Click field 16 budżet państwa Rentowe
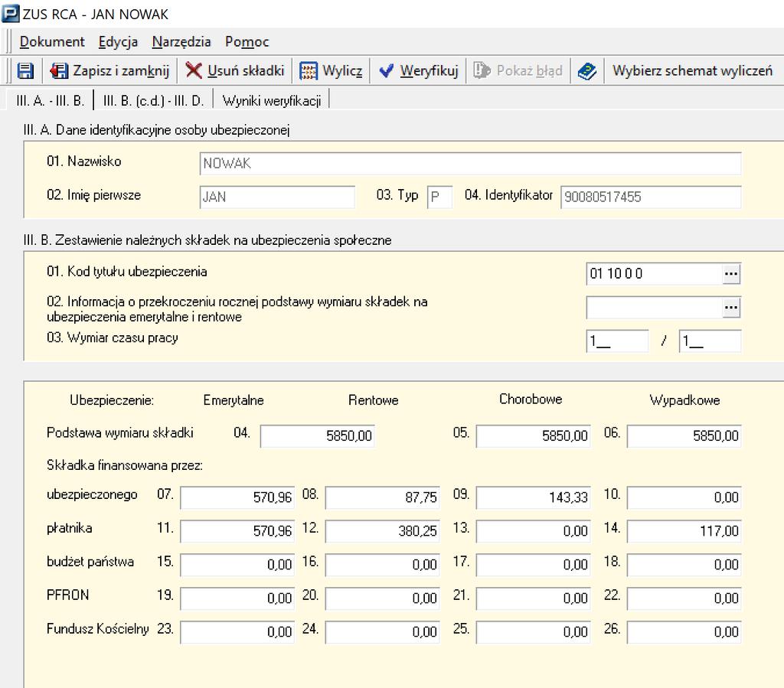 (x=382, y=565)
